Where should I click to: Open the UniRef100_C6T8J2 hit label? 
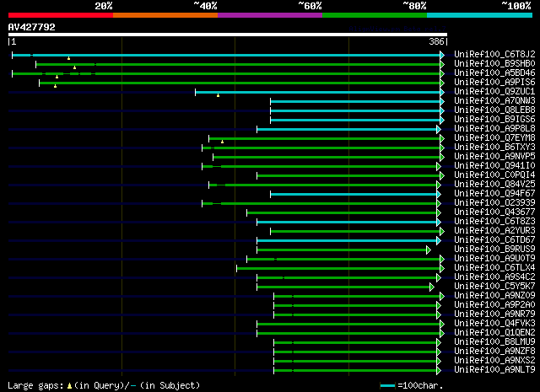point(494,55)
